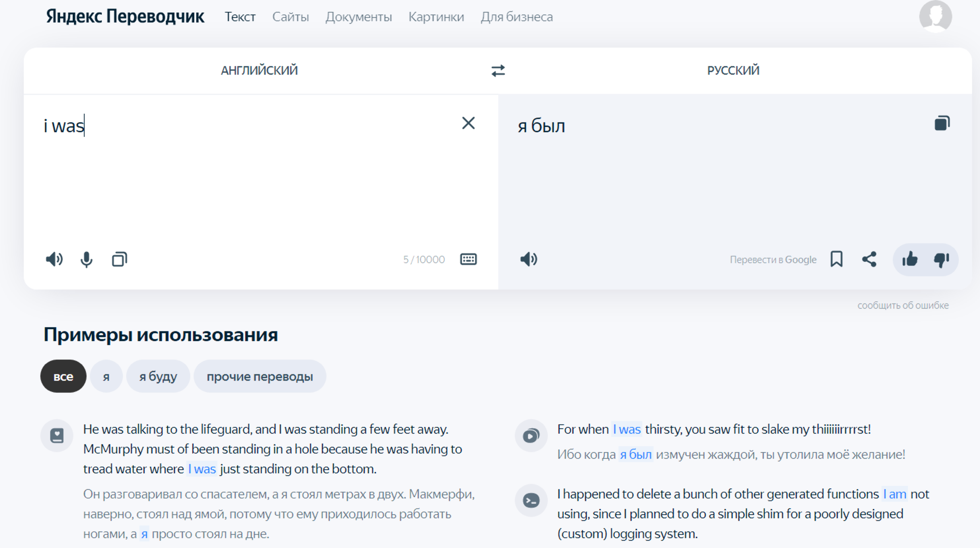Start voice input with the microphone
The image size is (980, 548).
(x=86, y=259)
